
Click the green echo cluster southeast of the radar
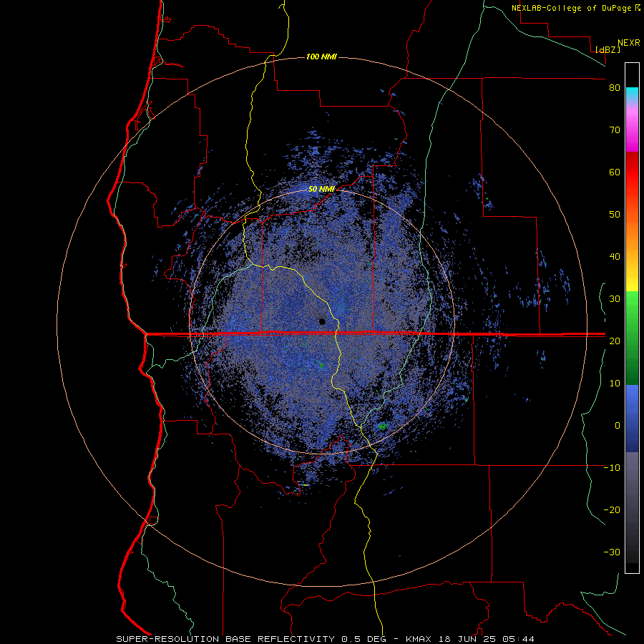coord(382,426)
